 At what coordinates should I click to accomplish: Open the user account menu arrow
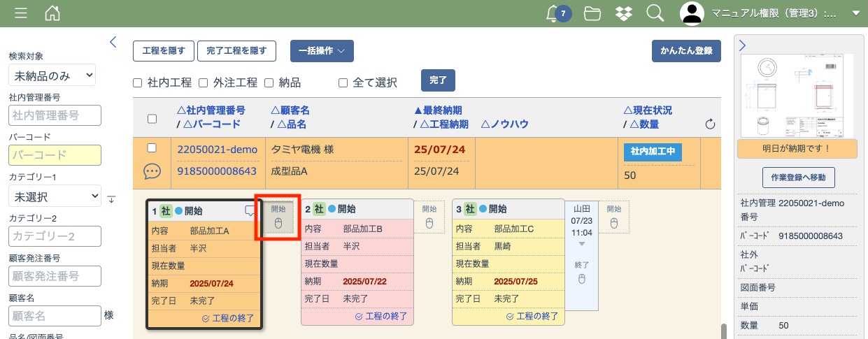pyautogui.click(x=855, y=13)
